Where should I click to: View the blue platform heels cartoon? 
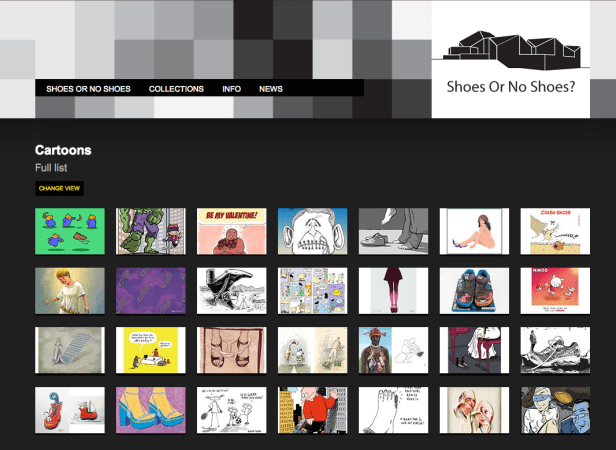pos(151,410)
